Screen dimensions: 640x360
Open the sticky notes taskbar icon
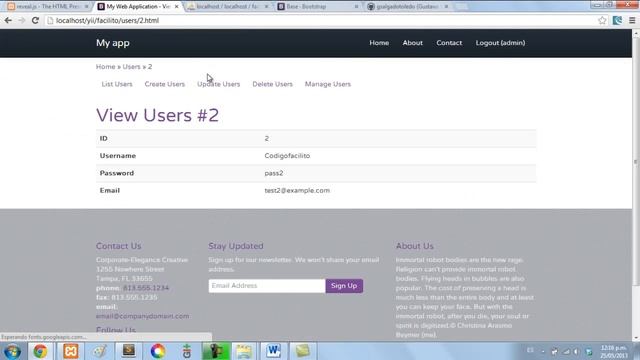pos(302,351)
